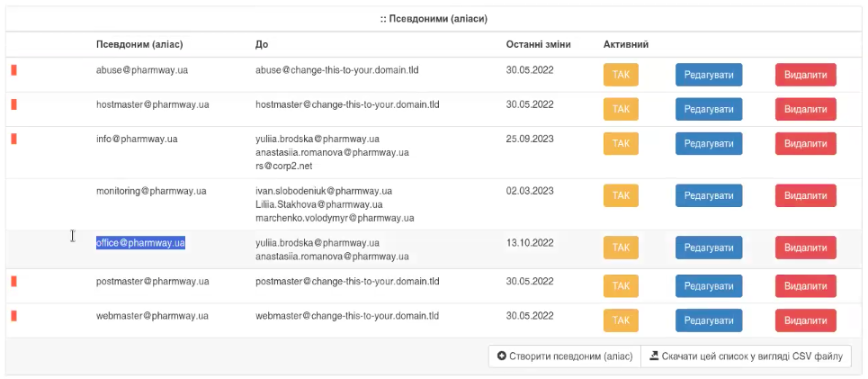Toggle active ТАК for office@pharmway.ua
The width and height of the screenshot is (868, 379).
tap(621, 248)
